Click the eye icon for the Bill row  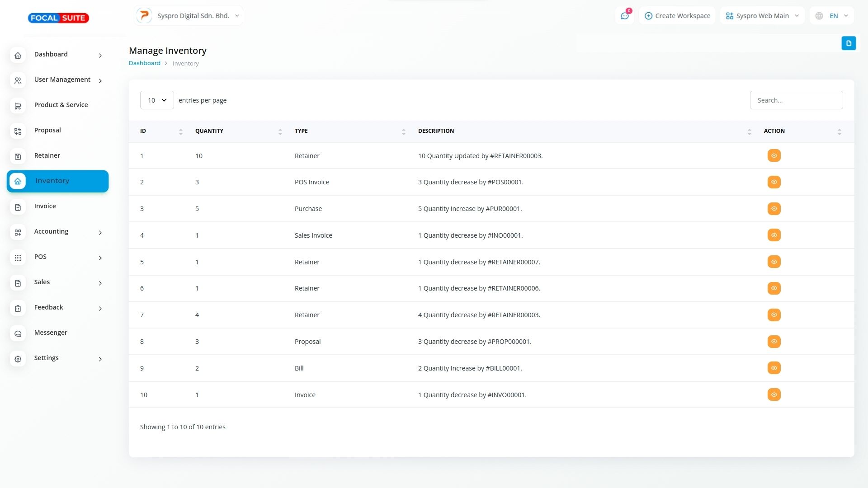pos(774,368)
